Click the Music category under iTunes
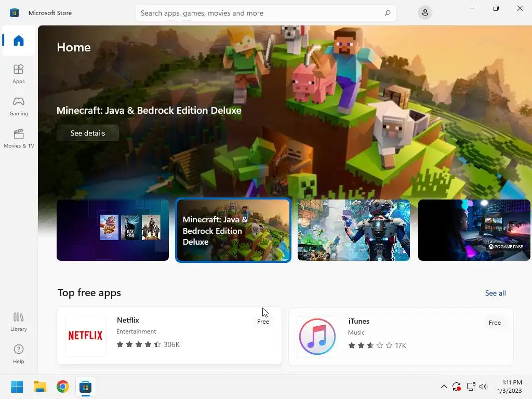Image resolution: width=532 pixels, height=399 pixels. (x=356, y=332)
